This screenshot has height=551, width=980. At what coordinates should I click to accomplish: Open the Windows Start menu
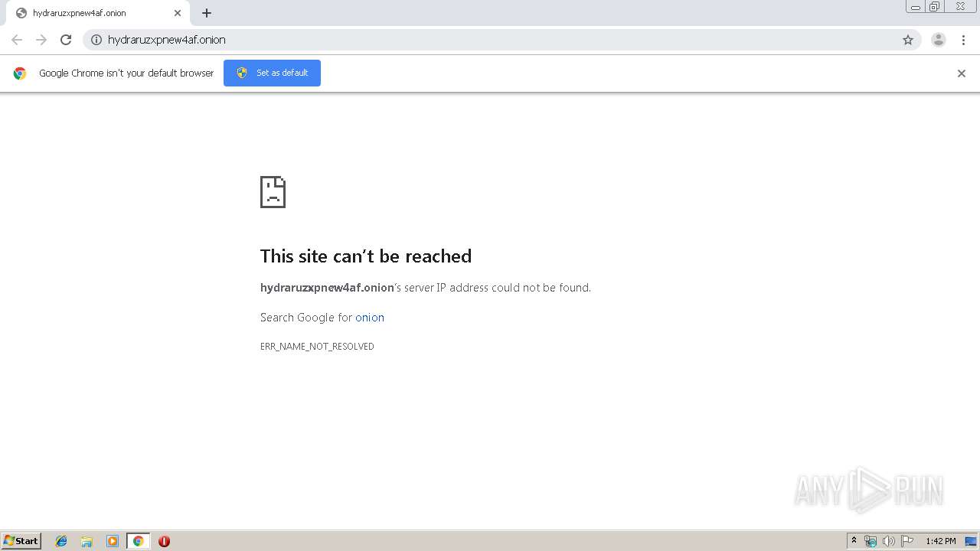click(x=21, y=541)
